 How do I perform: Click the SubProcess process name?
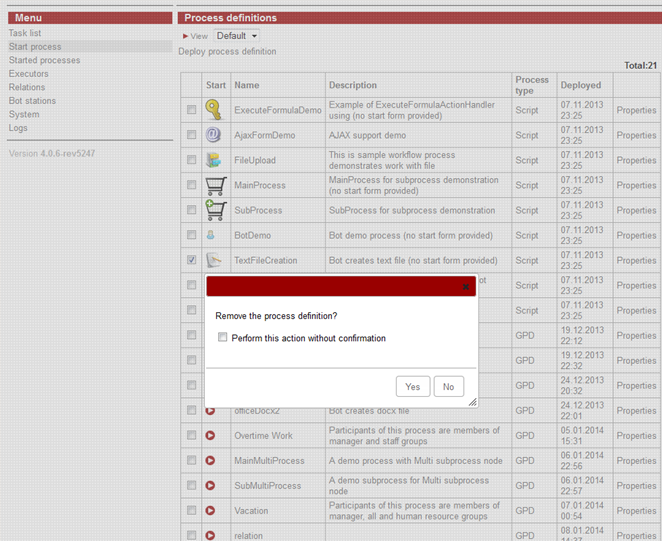(258, 210)
